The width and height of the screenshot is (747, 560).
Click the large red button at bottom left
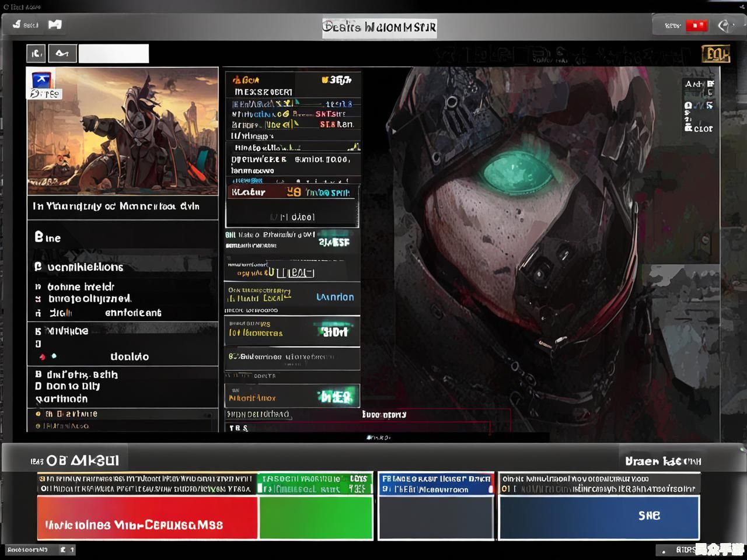(x=147, y=518)
